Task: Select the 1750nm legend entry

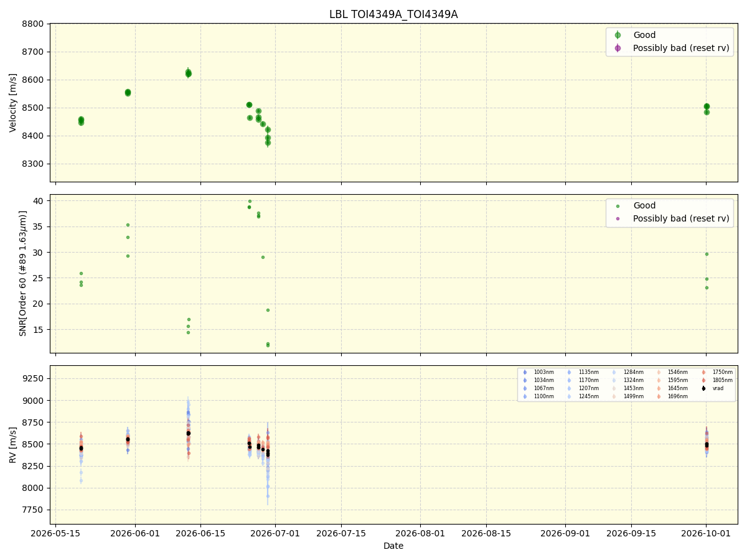Action: click(718, 372)
